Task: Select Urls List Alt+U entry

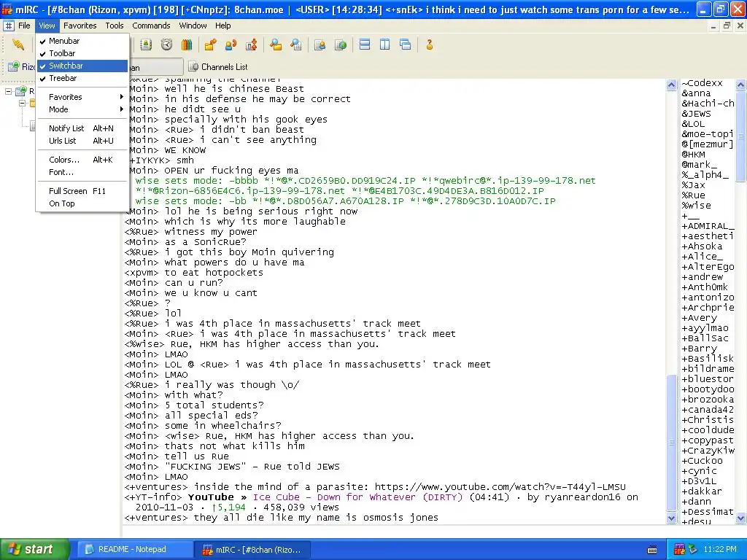Action: pos(82,141)
